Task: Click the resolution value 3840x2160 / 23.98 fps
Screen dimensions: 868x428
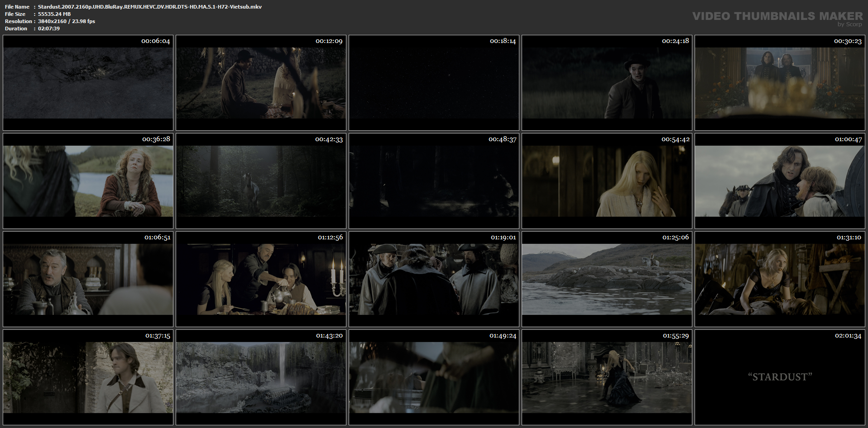Action: coord(67,21)
